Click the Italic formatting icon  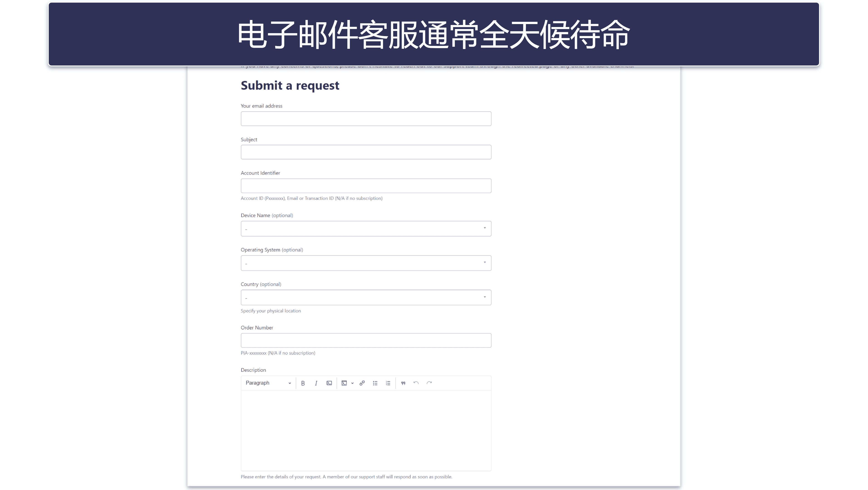(315, 383)
